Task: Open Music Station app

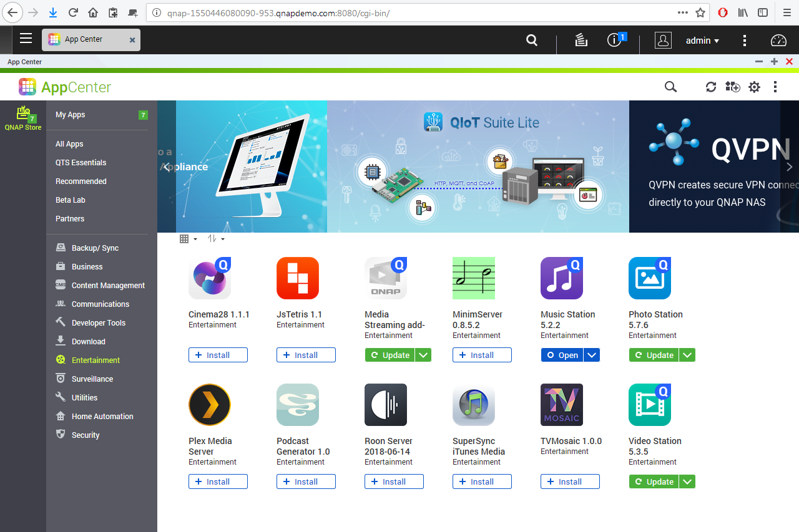Action: click(562, 355)
